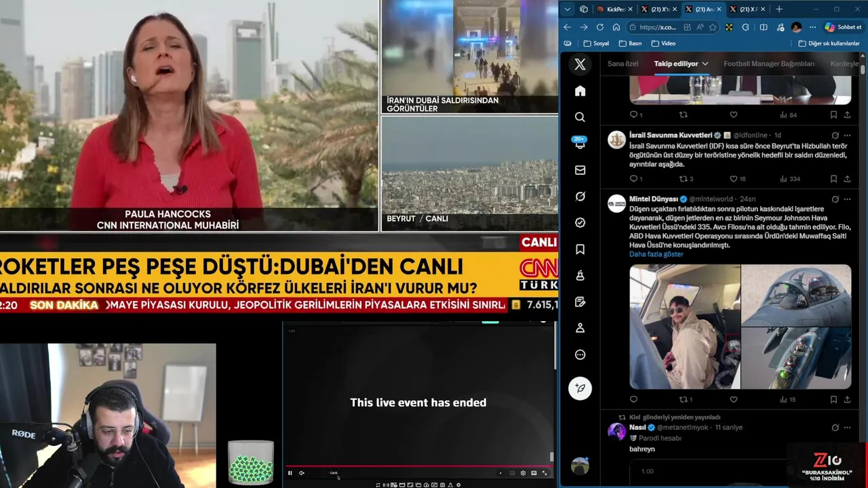Add page to favorites star icon
Image resolution: width=868 pixels, height=488 pixels.
click(x=713, y=27)
